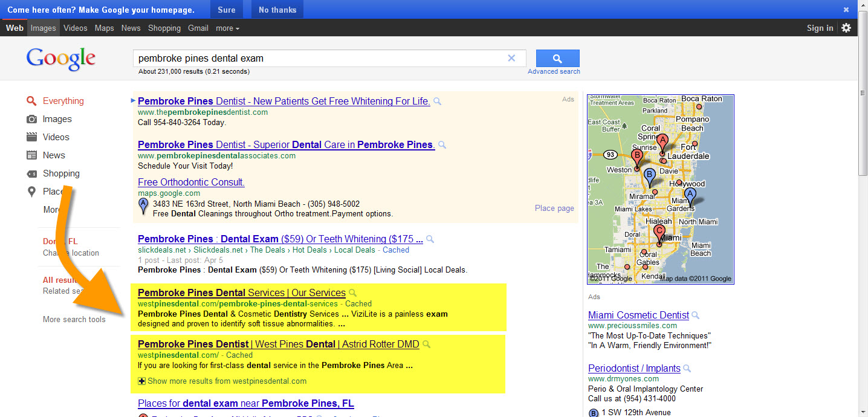
Task: Select the News icon in the sidebar
Action: coord(32,155)
